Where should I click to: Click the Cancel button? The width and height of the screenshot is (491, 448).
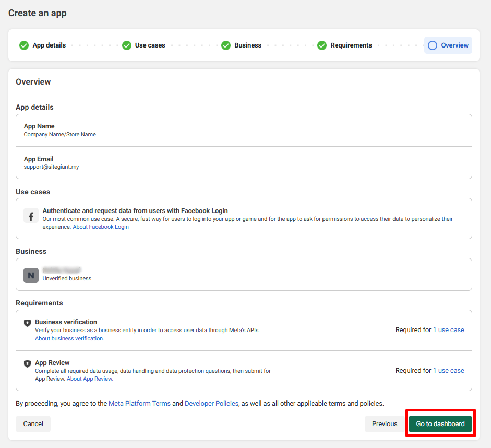33,424
